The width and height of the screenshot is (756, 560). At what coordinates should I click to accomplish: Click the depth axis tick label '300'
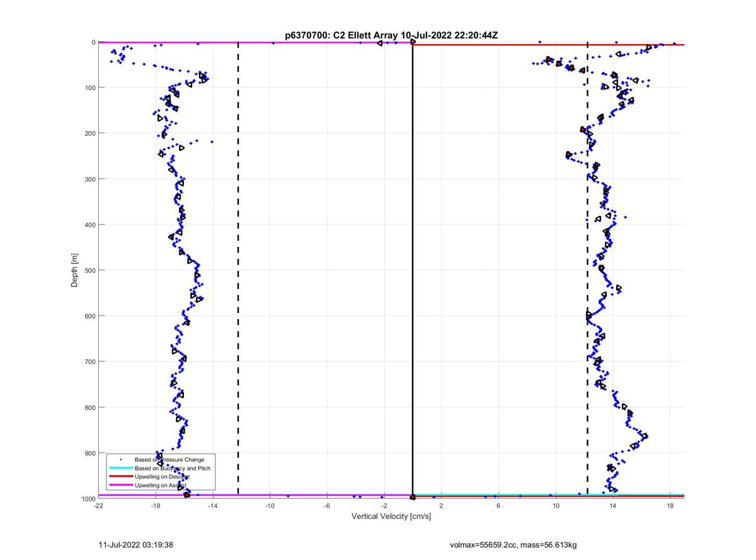pyautogui.click(x=89, y=179)
